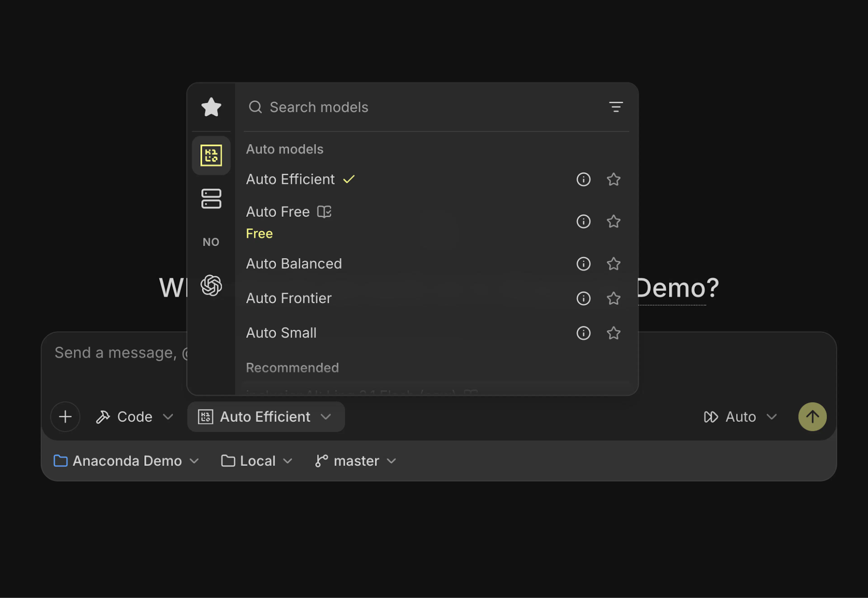This screenshot has height=598, width=868.
Task: Open the Anaconda Demo project dropdown
Action: (126, 461)
